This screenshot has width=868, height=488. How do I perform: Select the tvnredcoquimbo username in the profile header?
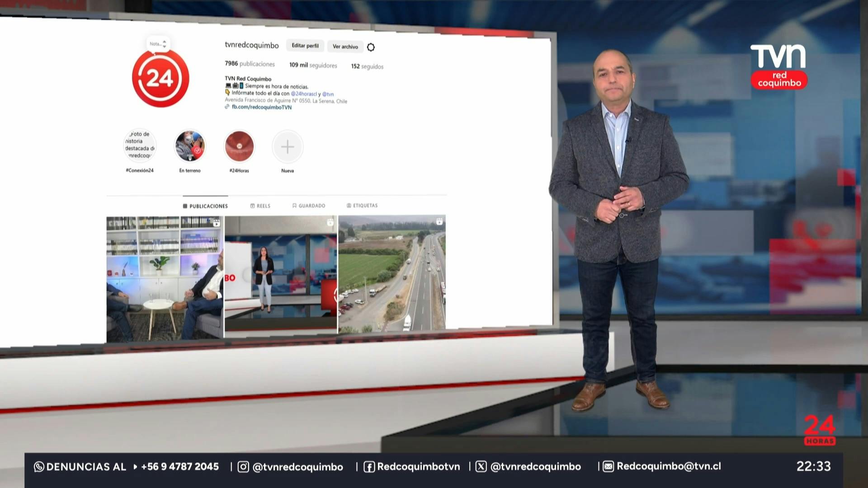coord(252,45)
